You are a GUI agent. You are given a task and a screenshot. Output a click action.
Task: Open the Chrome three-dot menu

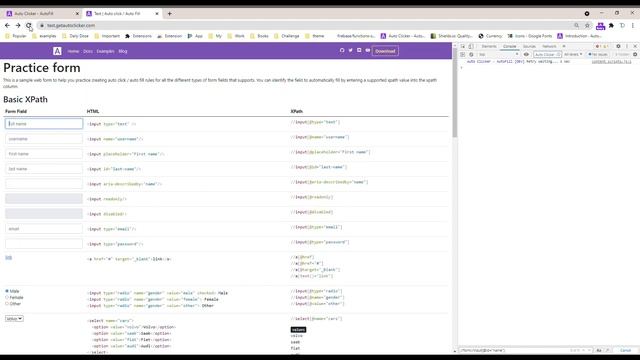point(633,25)
